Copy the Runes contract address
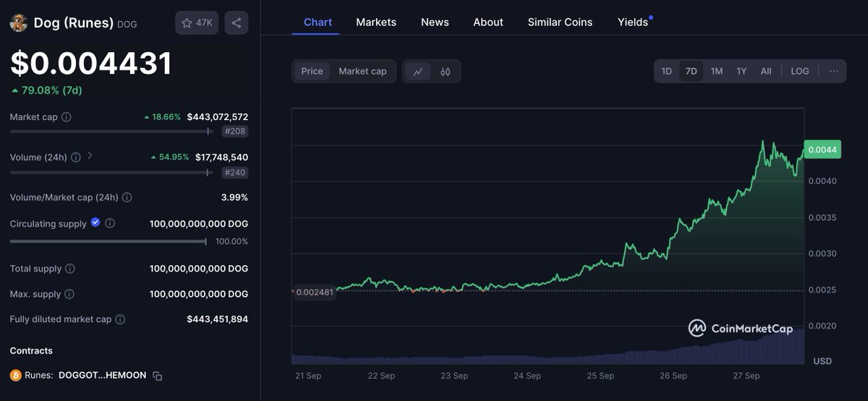 [158, 376]
